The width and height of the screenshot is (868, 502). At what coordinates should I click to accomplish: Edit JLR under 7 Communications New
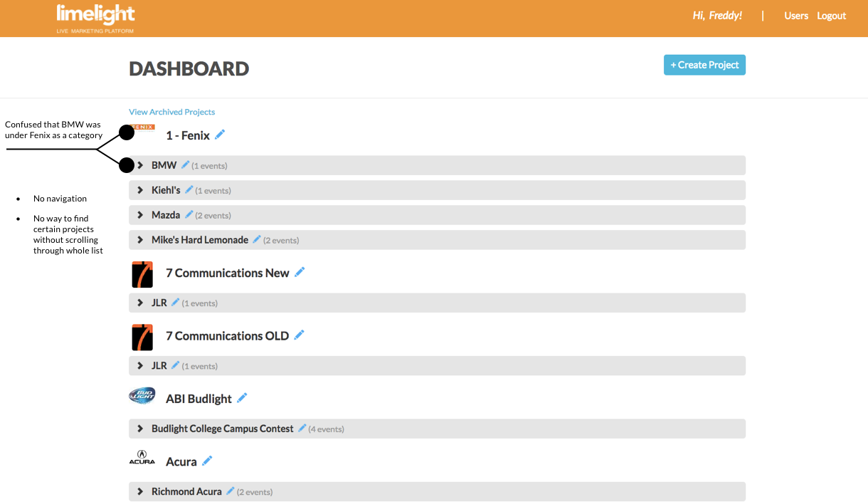175,302
